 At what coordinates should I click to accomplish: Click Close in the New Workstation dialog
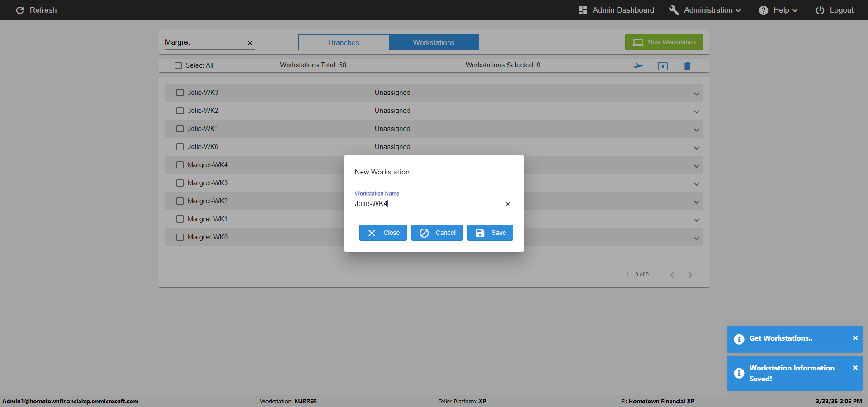[383, 233]
